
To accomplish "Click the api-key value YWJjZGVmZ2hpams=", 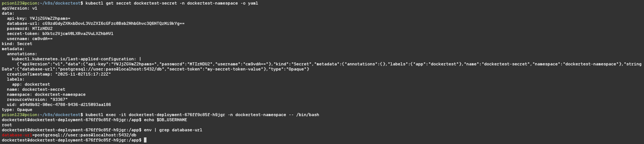I will coord(50,19).
